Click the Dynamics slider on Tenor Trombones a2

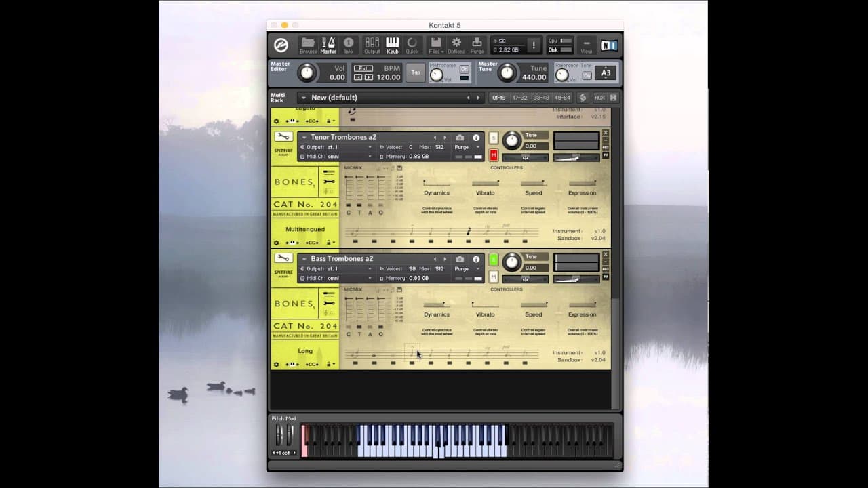(437, 183)
